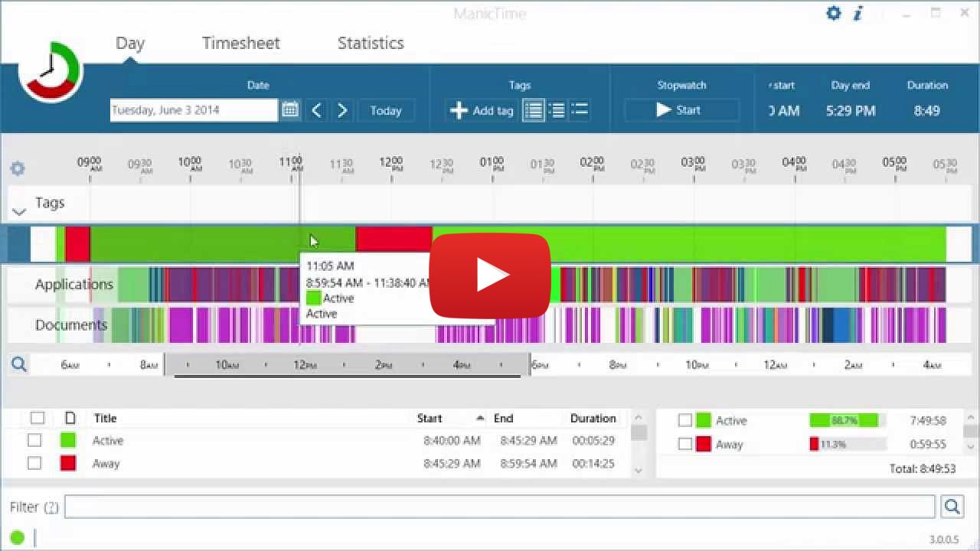Go to next day arrow

pyautogui.click(x=342, y=110)
